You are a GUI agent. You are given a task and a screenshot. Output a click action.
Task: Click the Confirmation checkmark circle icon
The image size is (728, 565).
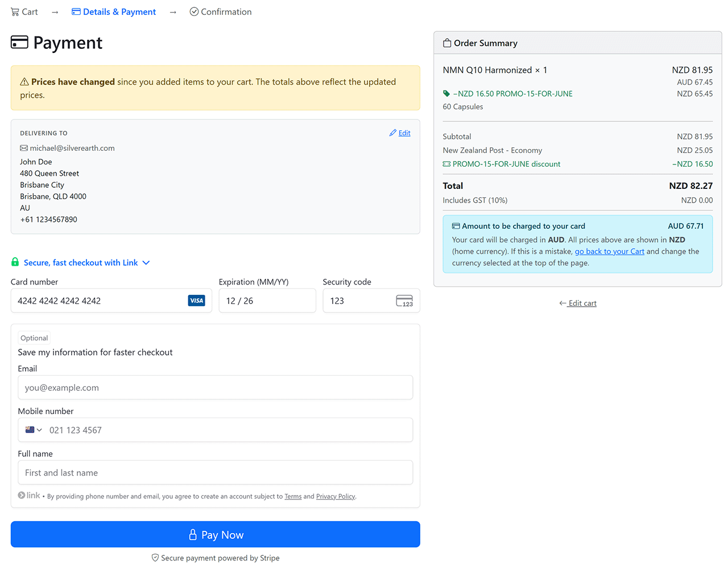click(194, 12)
